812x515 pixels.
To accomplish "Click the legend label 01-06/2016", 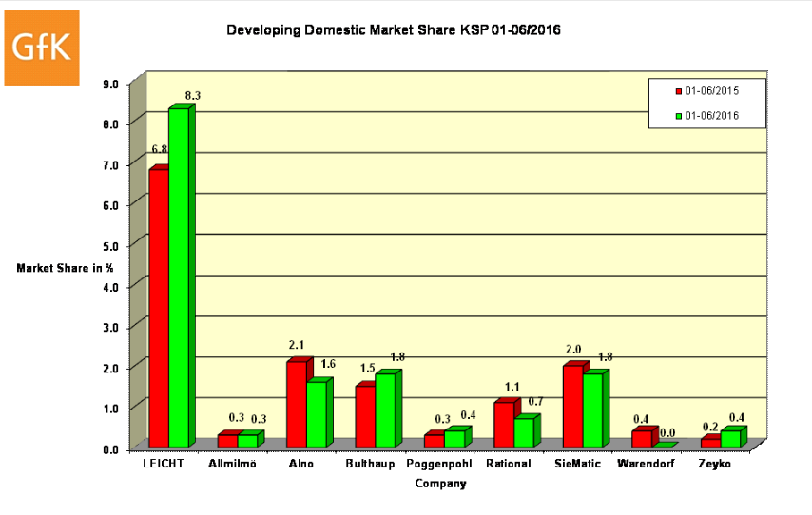I will pyautogui.click(x=712, y=115).
